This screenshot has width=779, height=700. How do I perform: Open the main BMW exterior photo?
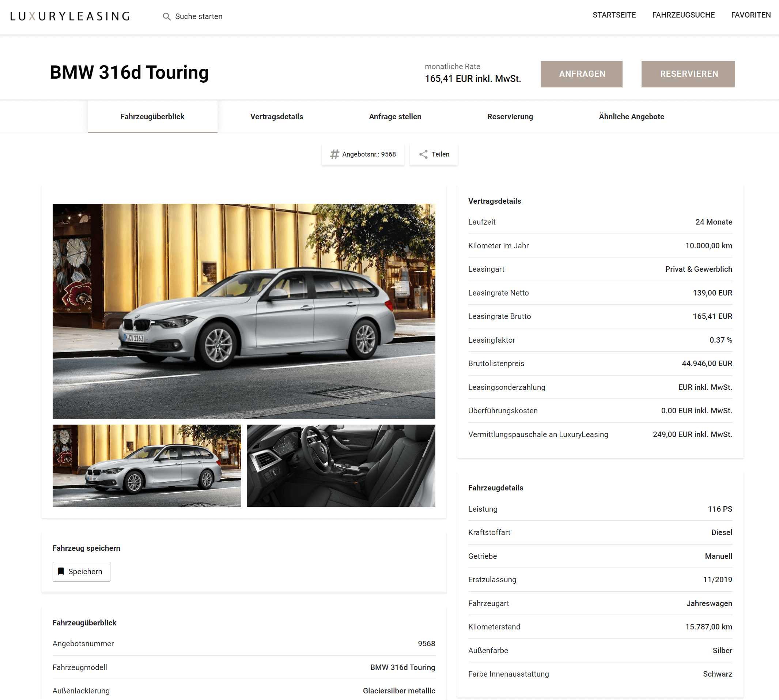pyautogui.click(x=244, y=311)
